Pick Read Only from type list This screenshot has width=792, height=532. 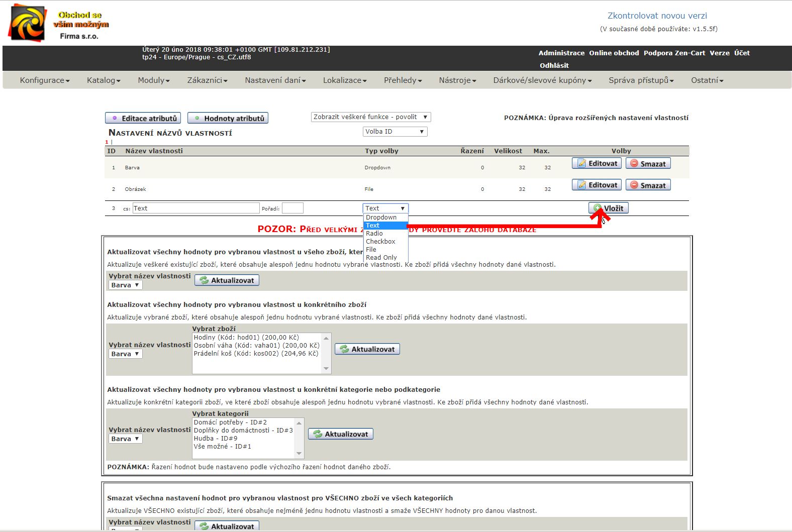[x=381, y=258]
